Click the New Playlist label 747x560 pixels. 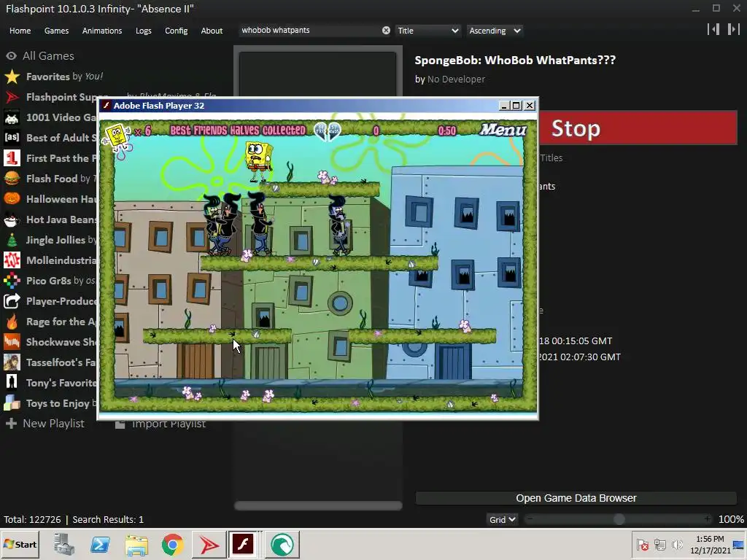[53, 424]
